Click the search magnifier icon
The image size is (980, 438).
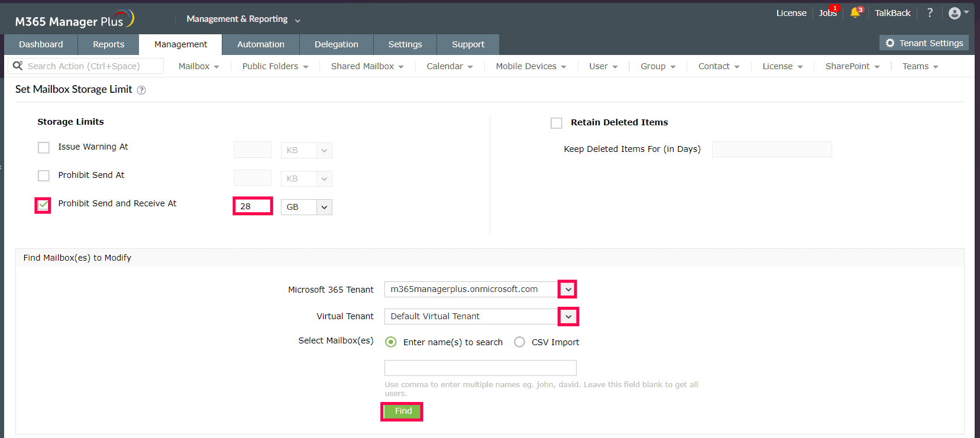pyautogui.click(x=18, y=66)
